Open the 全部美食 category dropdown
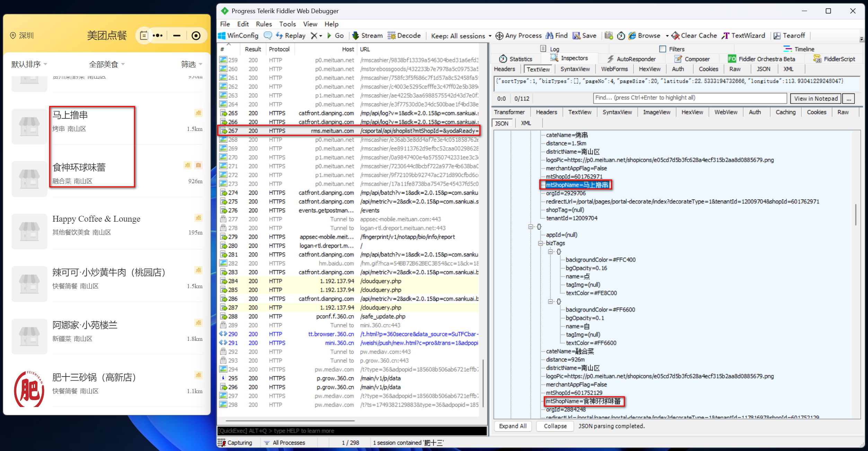This screenshot has height=451, width=868. coord(107,64)
